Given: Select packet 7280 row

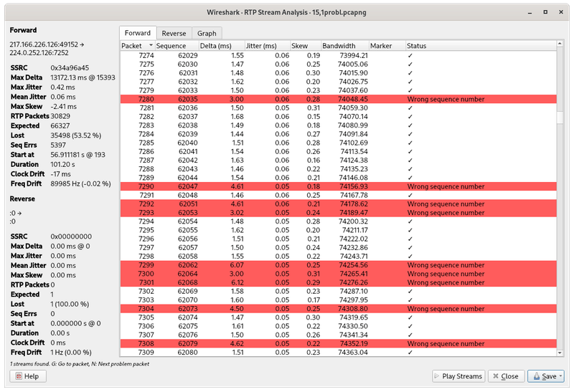Looking at the screenshot, I should pos(338,99).
